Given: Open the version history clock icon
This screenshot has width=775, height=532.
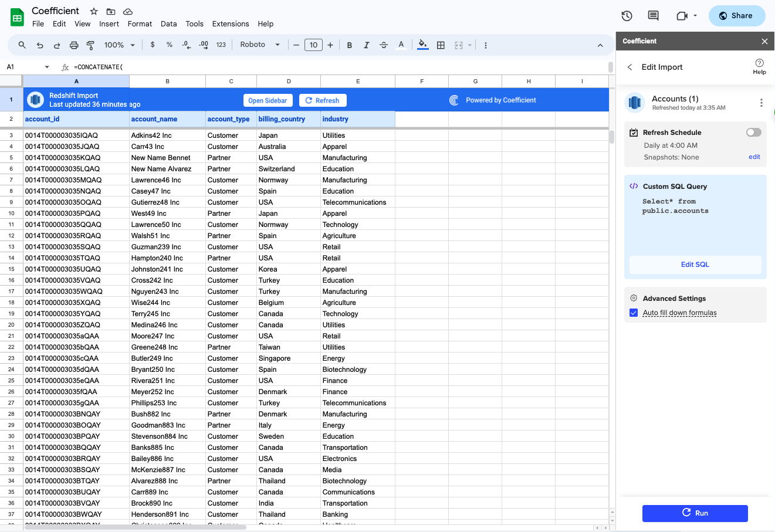Looking at the screenshot, I should 627,16.
